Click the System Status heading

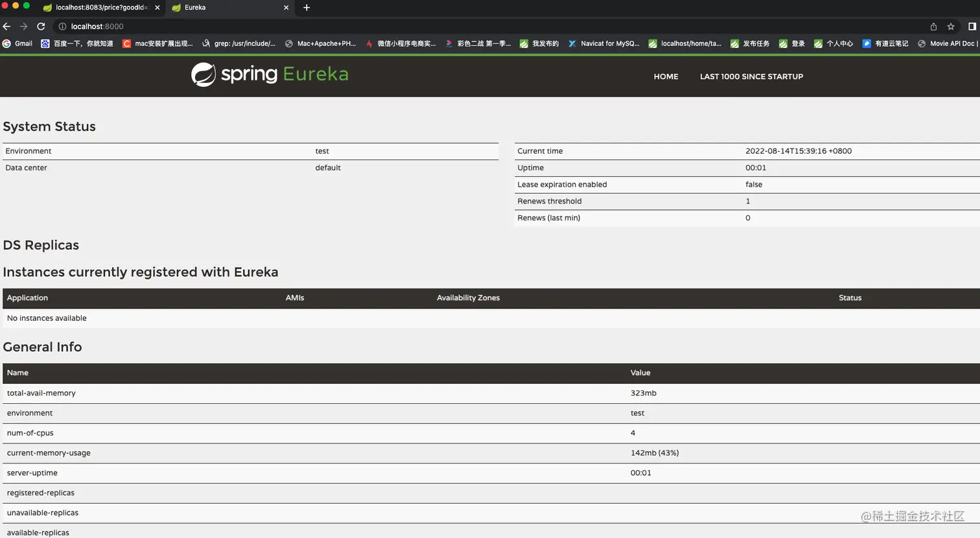[49, 126]
